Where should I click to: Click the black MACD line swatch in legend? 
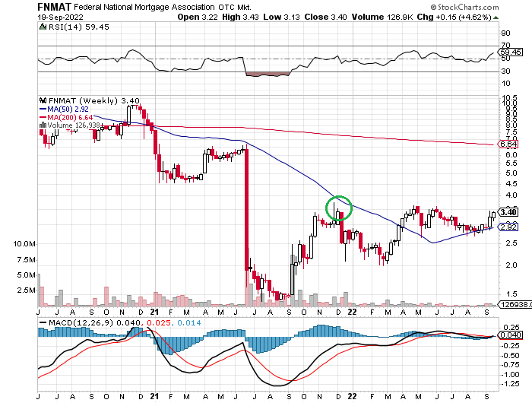[x=43, y=322]
